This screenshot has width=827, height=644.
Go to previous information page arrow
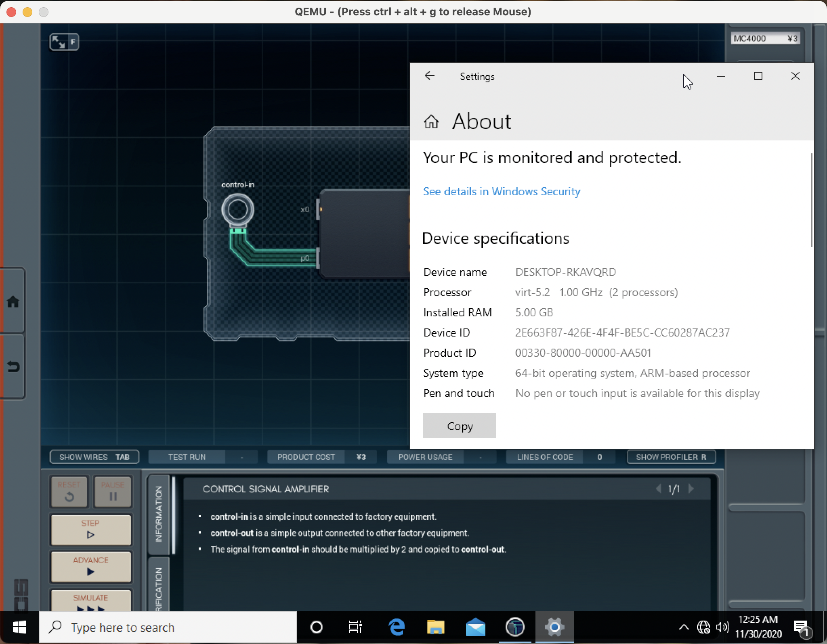pos(659,489)
